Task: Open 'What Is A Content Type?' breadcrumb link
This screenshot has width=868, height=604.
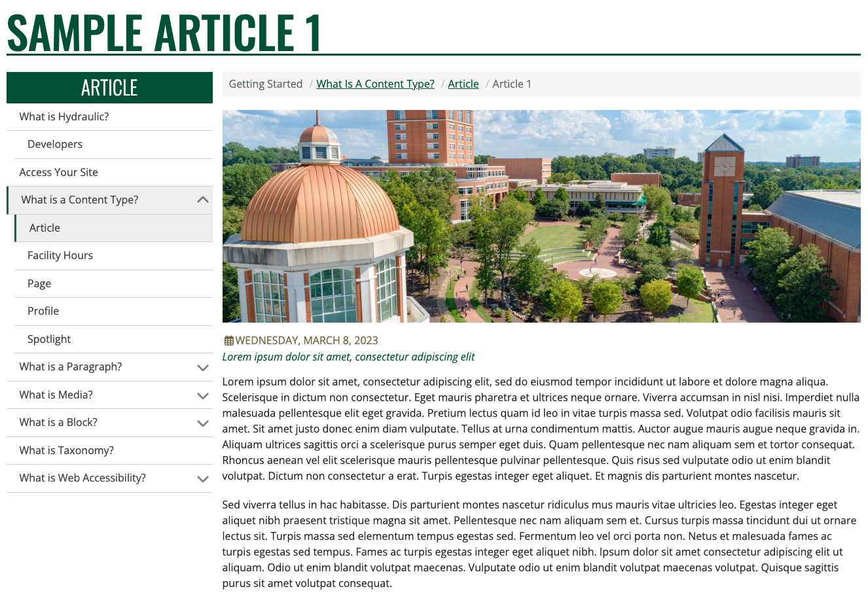Action: tap(375, 84)
